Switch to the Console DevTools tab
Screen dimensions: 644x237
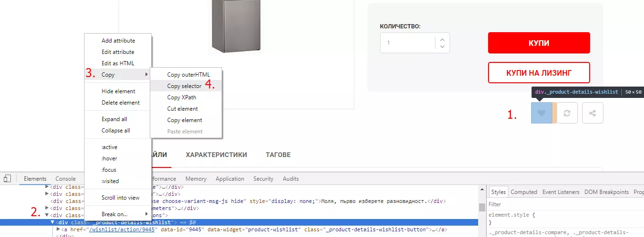tap(66, 179)
